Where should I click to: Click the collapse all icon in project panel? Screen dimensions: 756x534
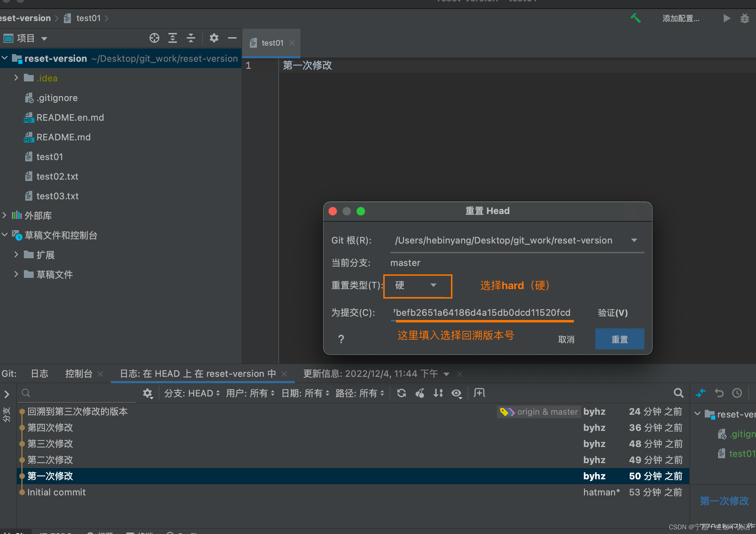pos(191,38)
